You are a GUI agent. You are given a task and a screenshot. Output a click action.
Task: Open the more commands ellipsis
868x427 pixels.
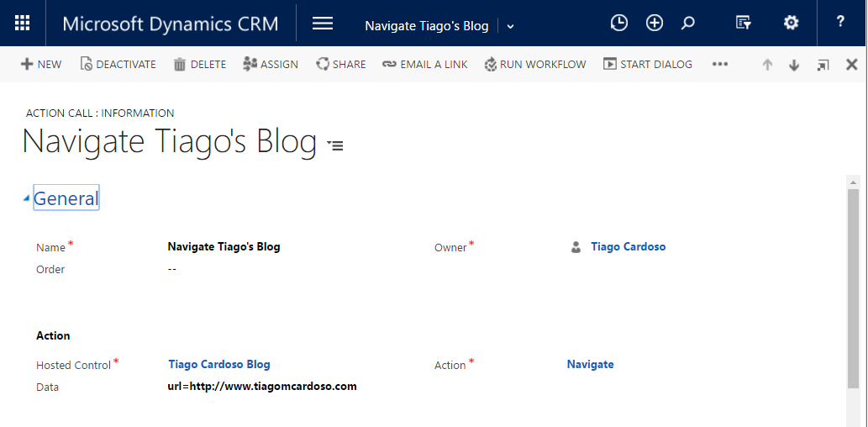point(719,65)
